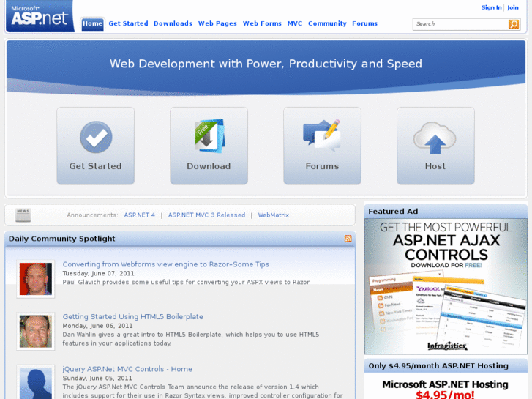
Task: Click the 'Web Development with Power' banner text
Action: click(266, 64)
